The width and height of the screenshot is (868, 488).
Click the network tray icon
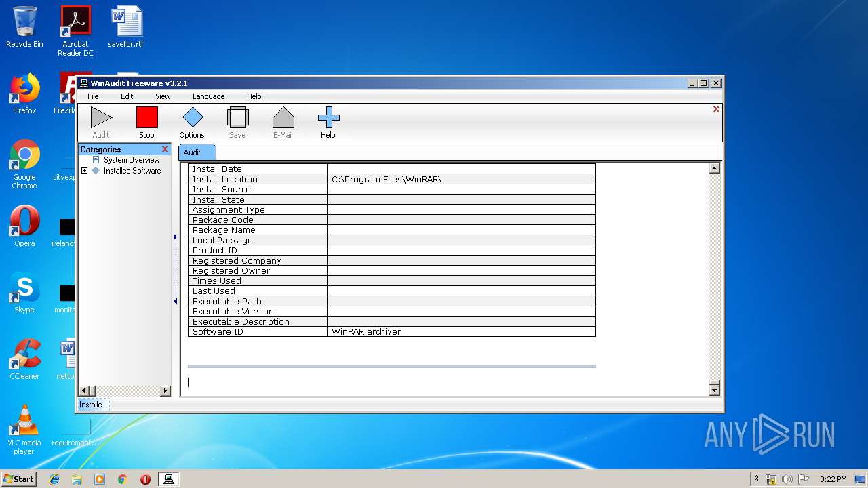[x=771, y=479]
